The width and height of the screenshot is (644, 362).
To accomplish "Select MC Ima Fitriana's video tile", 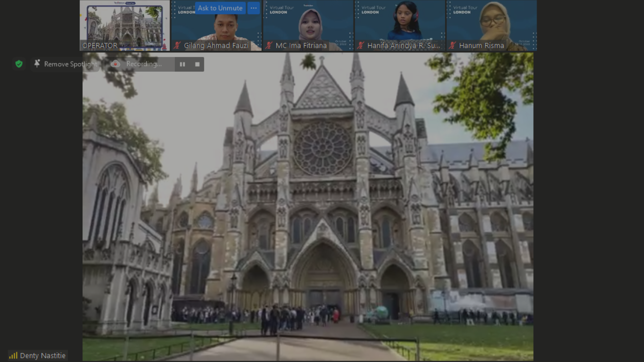I will coord(308,26).
